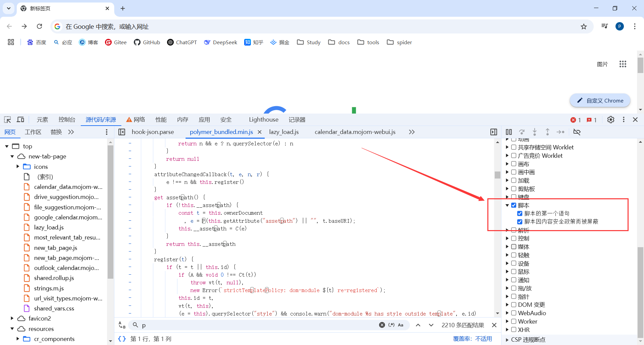The image size is (644, 345).
Task: Toggle the device toolbar icon
Action: pyautogui.click(x=20, y=120)
